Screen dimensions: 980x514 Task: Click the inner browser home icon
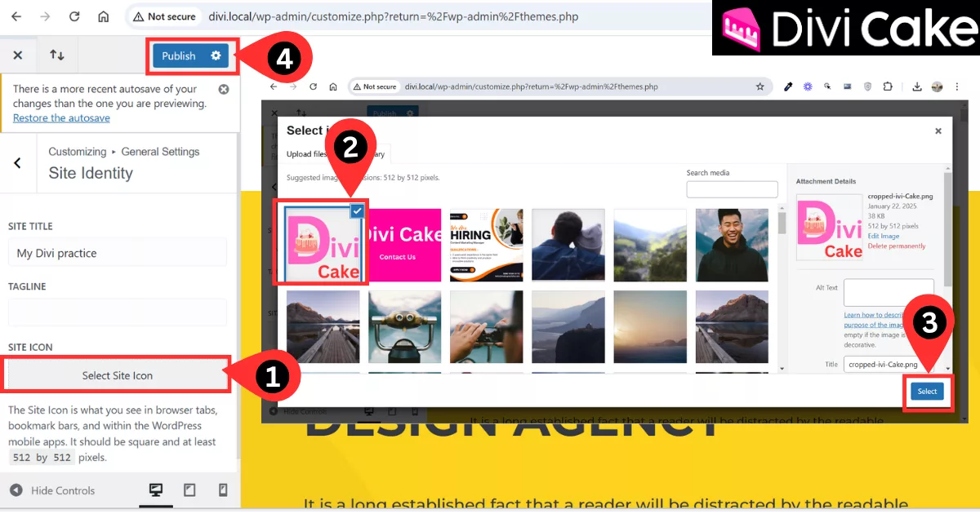pyautogui.click(x=333, y=86)
